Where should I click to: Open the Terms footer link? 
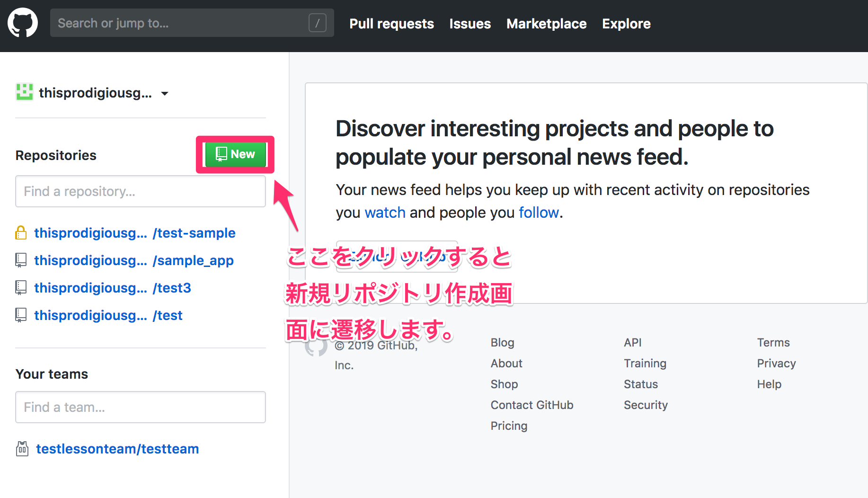tap(773, 342)
